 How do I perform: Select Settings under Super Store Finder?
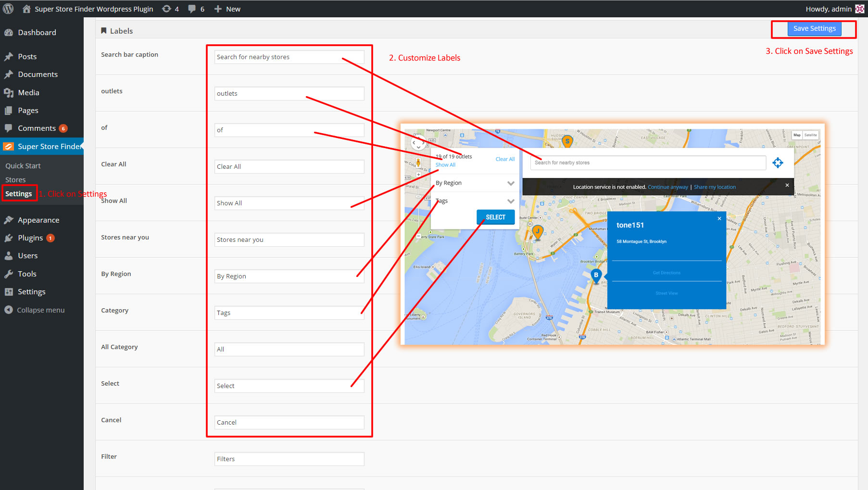19,194
